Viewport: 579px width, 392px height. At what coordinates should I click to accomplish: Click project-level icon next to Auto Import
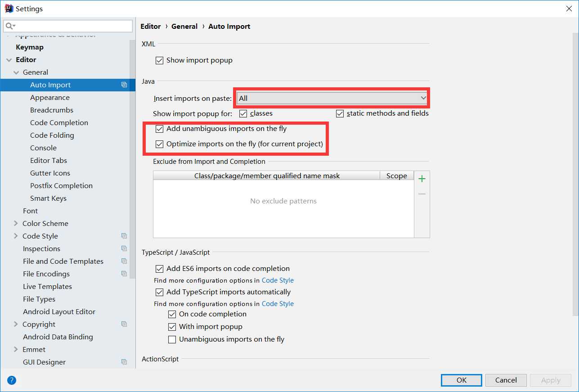pyautogui.click(x=124, y=85)
